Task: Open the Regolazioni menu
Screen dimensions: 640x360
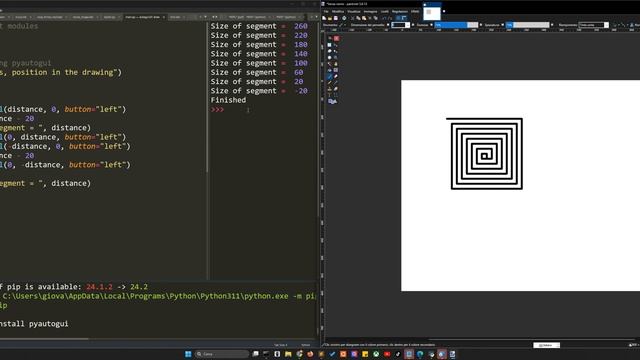Action: tap(400, 11)
